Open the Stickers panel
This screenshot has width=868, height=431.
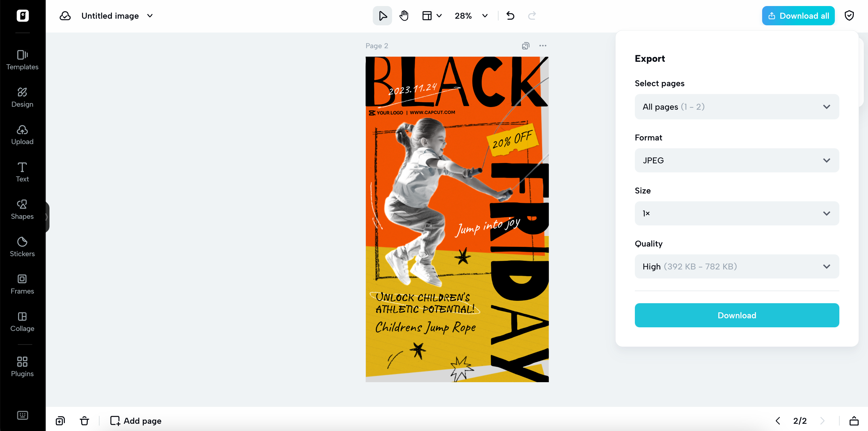22,246
